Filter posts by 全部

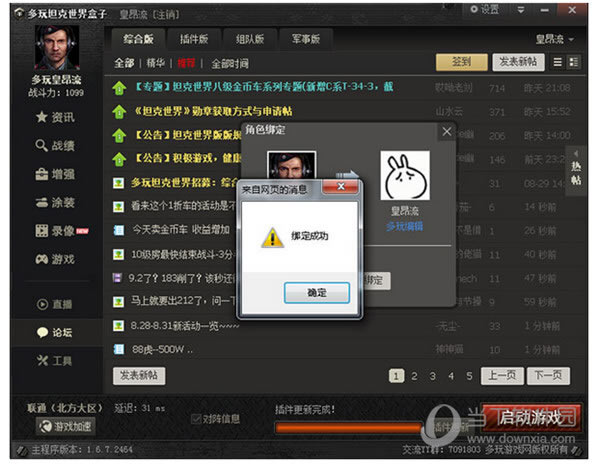[x=125, y=63]
